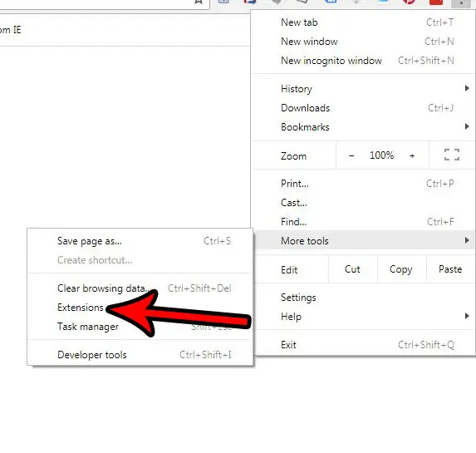Viewport: 476px width, 453px height.
Task: Choose Print... from the menu
Action: click(x=363, y=184)
